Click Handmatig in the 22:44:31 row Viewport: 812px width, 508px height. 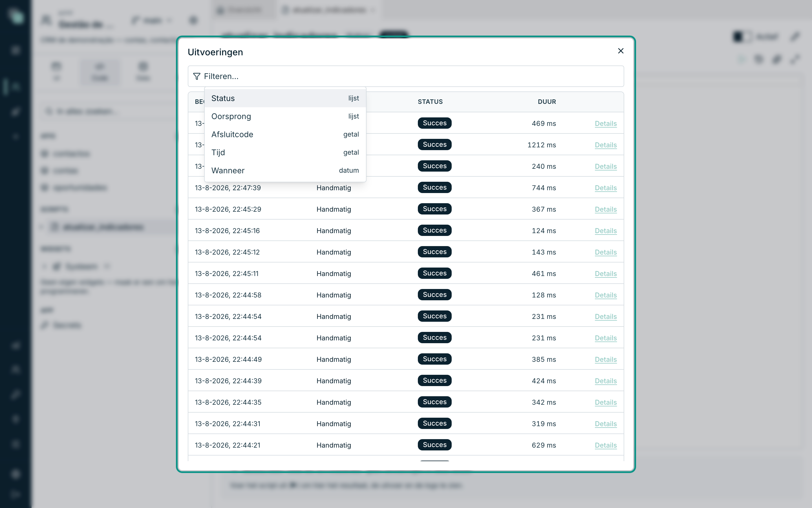point(334,424)
